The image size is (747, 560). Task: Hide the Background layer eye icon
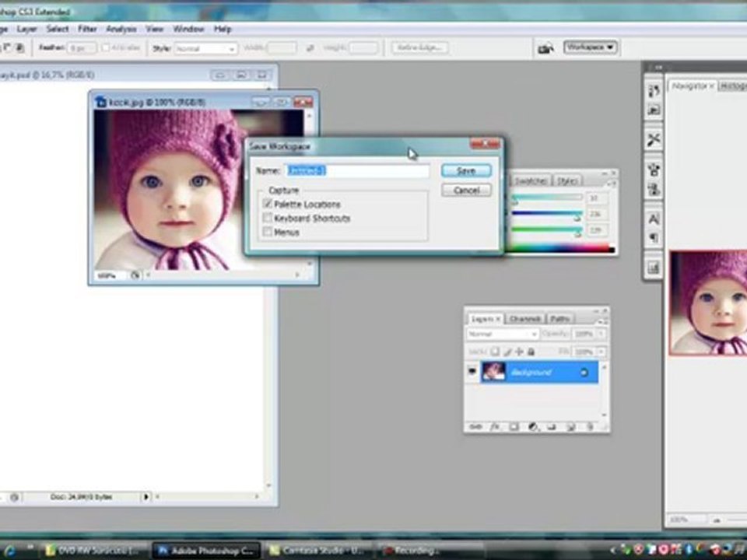pos(472,372)
